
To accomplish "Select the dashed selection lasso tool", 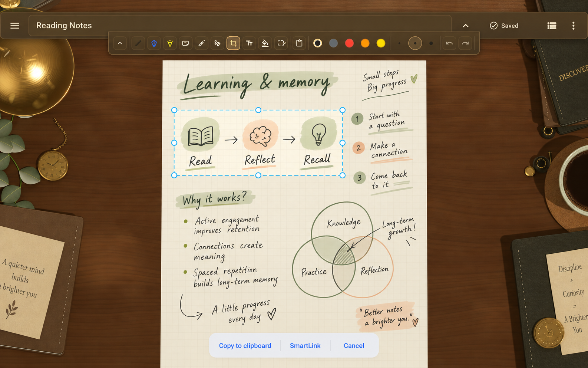I will click(282, 43).
